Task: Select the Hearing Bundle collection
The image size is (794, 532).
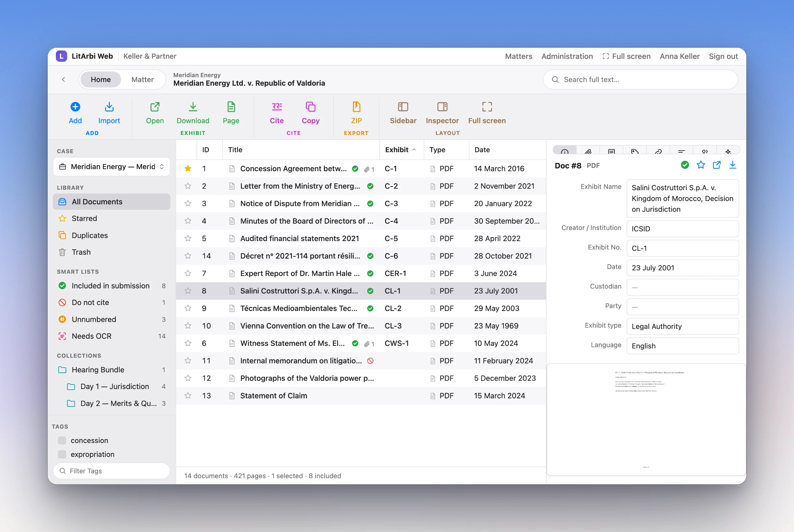Action: click(111, 370)
